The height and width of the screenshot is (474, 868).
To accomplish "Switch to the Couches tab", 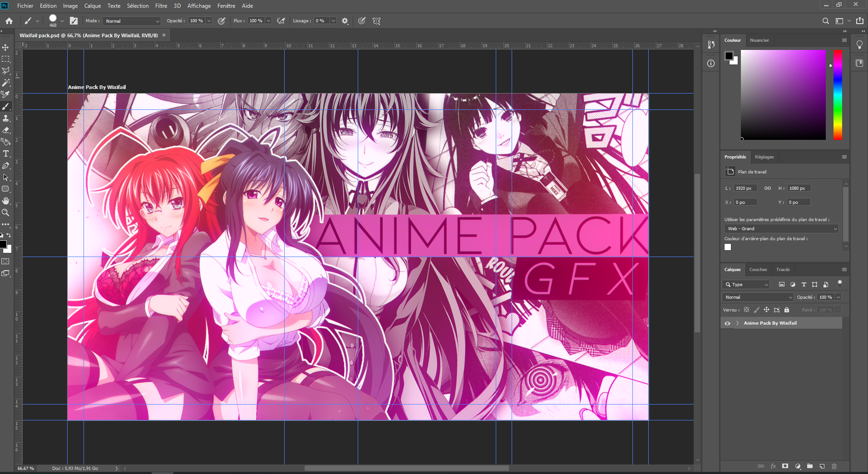I will [758, 270].
